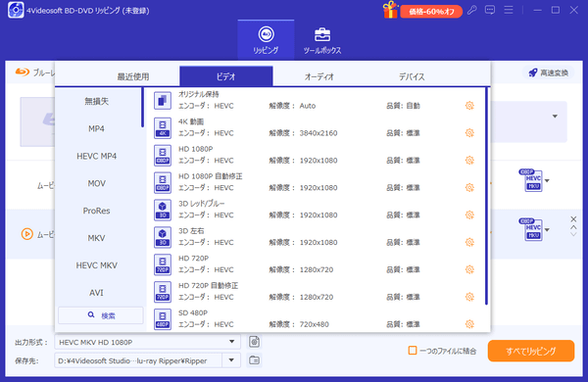Click the HD 720P 自動修正 format icon
588x382 pixels.
pos(163,292)
